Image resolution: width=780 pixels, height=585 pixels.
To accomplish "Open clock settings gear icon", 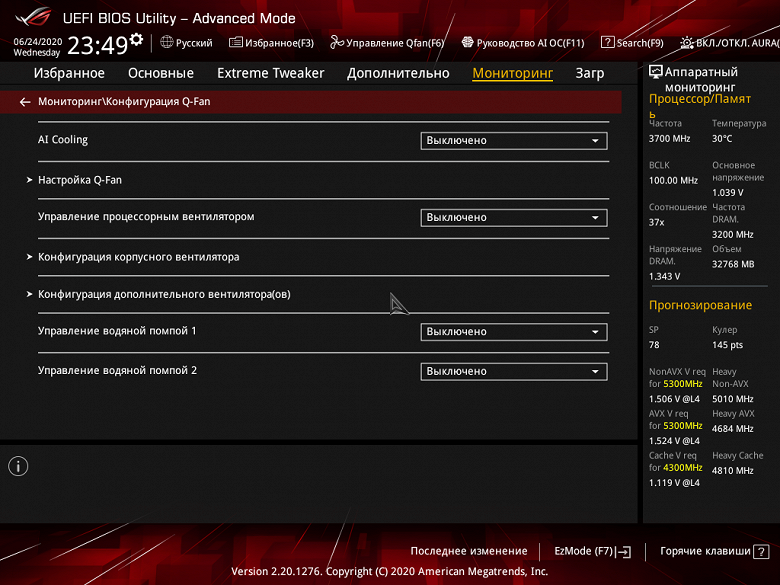I will point(136,39).
